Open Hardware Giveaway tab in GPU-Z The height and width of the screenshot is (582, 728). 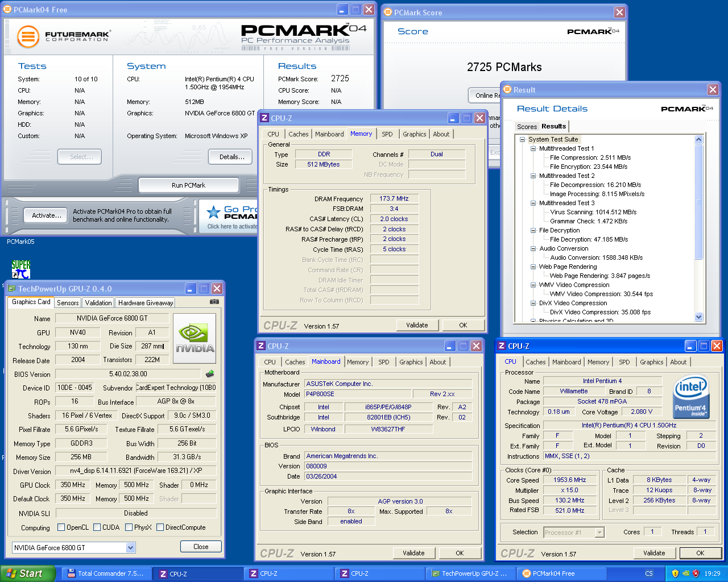[x=146, y=303]
